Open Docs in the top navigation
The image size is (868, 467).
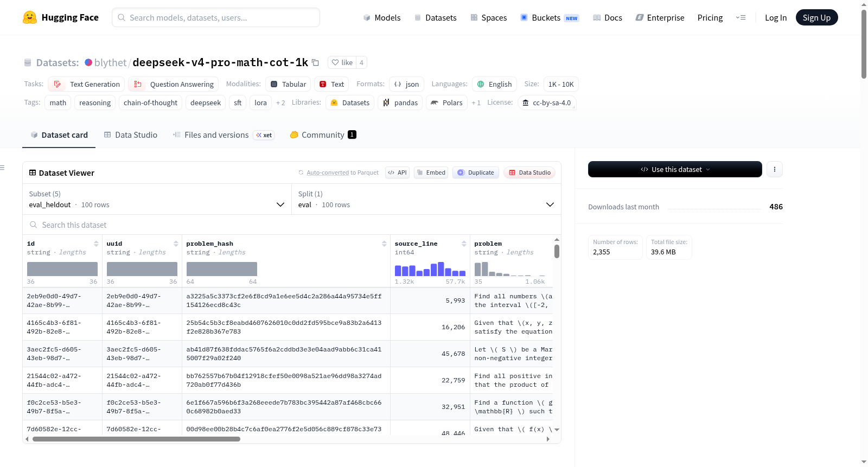pos(608,17)
